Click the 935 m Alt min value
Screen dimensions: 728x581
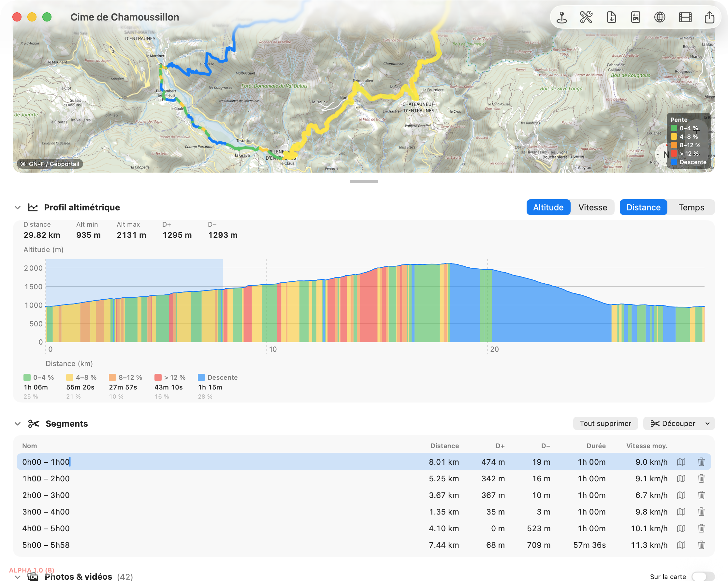88,235
